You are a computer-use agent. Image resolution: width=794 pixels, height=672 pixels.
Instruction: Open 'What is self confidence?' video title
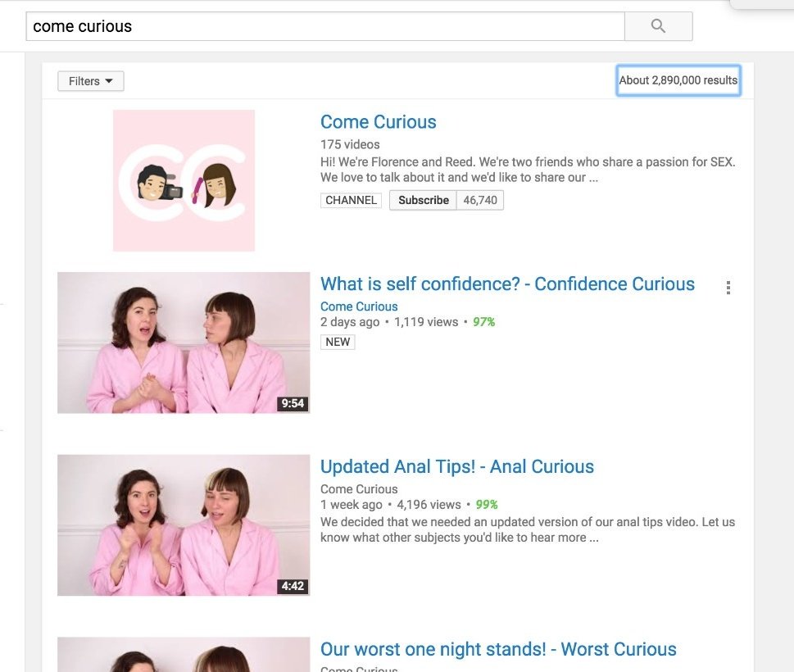[507, 284]
